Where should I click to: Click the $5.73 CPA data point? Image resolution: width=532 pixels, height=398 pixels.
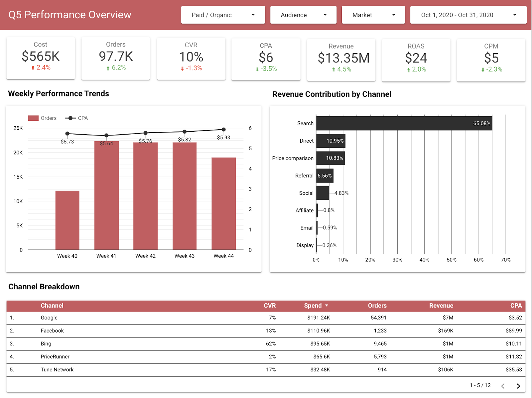point(67,134)
